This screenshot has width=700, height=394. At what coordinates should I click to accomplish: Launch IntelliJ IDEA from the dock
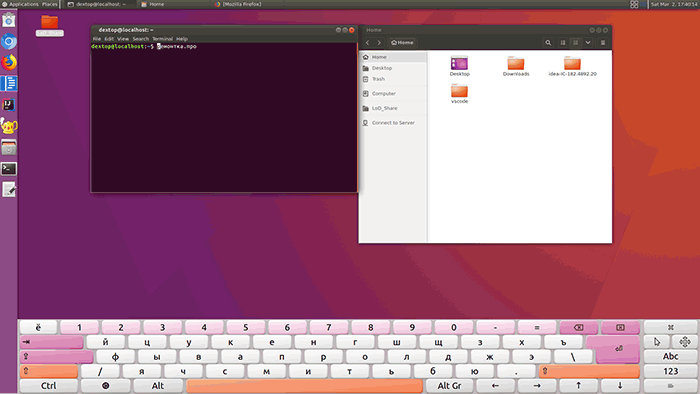pos(8,105)
